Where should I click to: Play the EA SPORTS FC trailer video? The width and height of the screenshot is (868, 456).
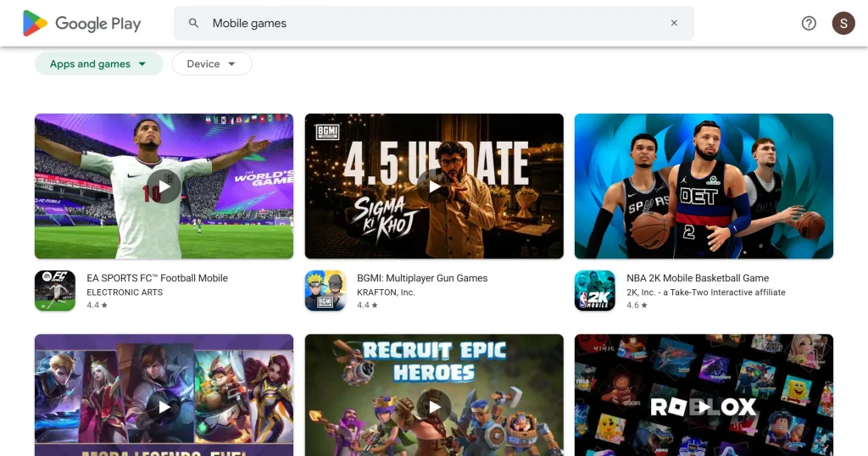click(x=164, y=186)
